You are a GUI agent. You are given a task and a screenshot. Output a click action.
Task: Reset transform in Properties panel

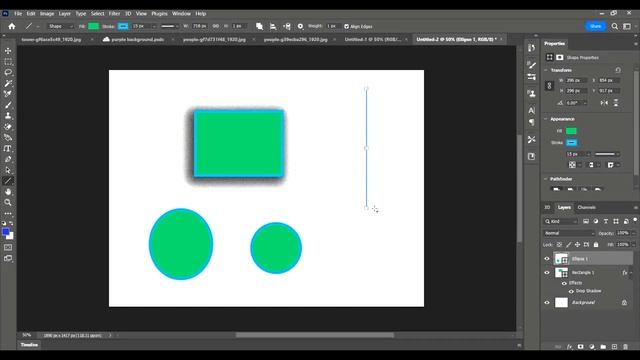pyautogui.click(x=618, y=70)
